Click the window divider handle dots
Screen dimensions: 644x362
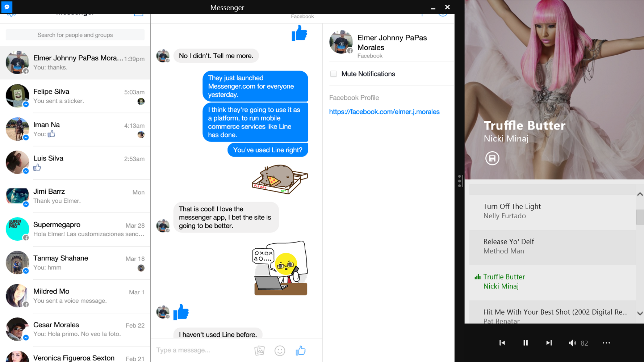[459, 181]
